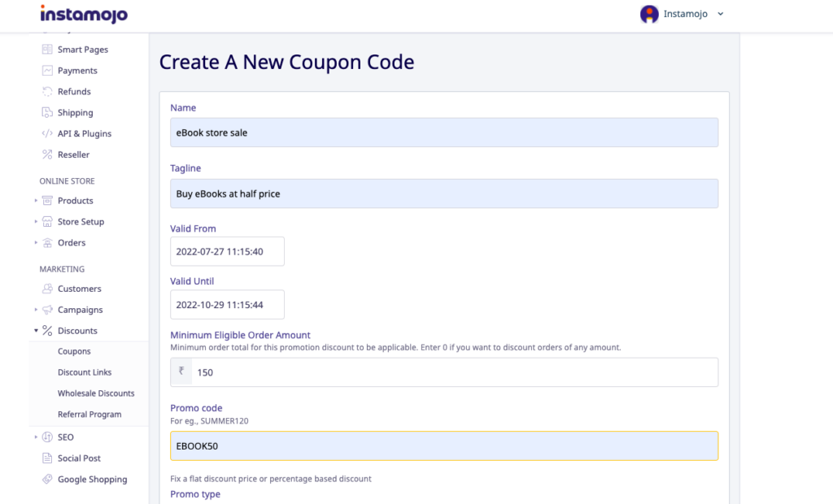
Task: Click the Reseller icon in sidebar
Action: click(47, 154)
